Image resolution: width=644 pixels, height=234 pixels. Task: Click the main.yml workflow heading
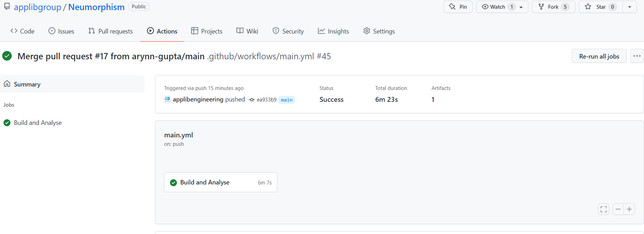(x=179, y=135)
